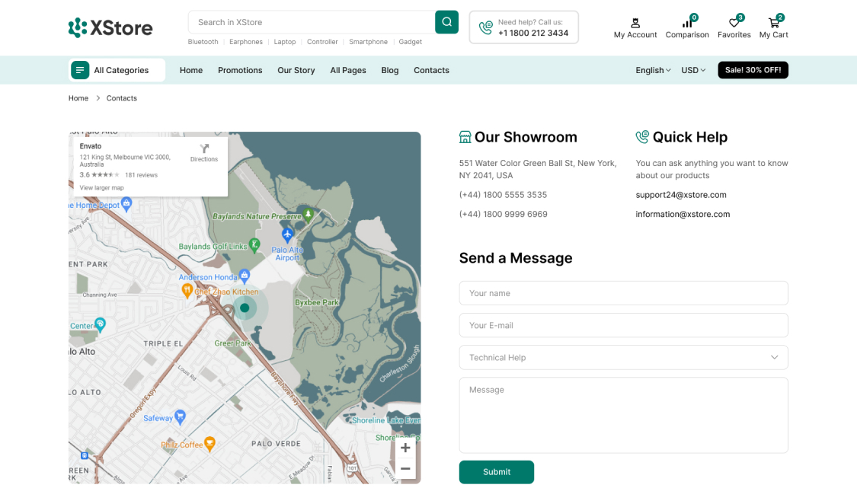Click the green location dot on map
Image resolution: width=857 pixels, height=504 pixels.
point(245,308)
